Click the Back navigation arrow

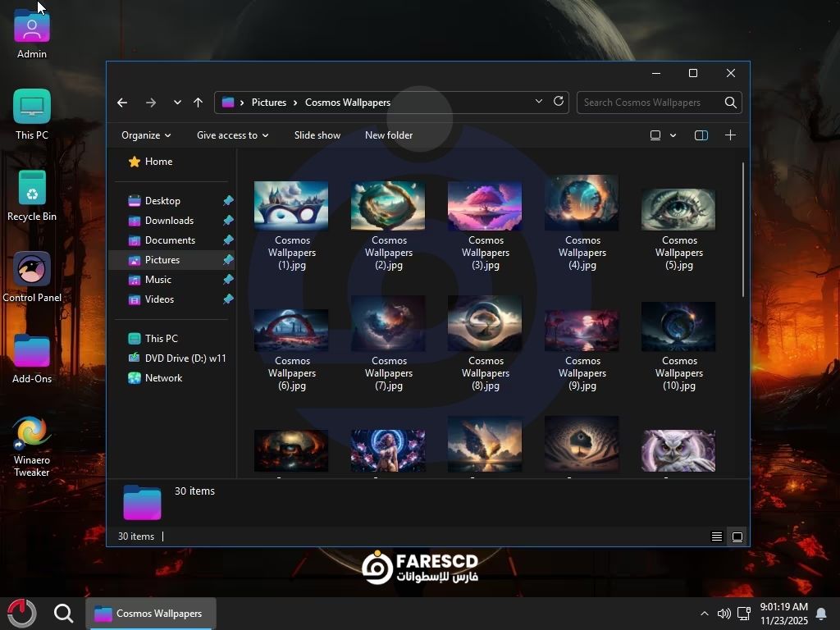point(122,103)
